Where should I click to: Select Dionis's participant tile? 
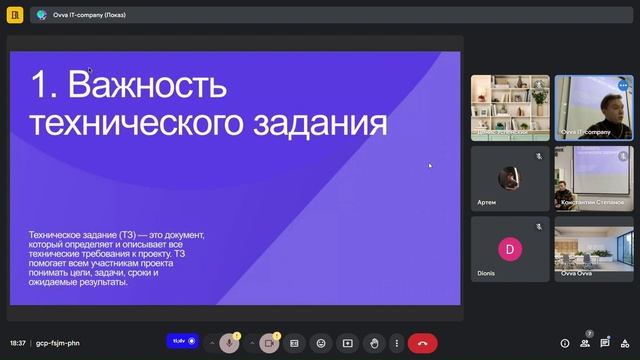point(510,249)
